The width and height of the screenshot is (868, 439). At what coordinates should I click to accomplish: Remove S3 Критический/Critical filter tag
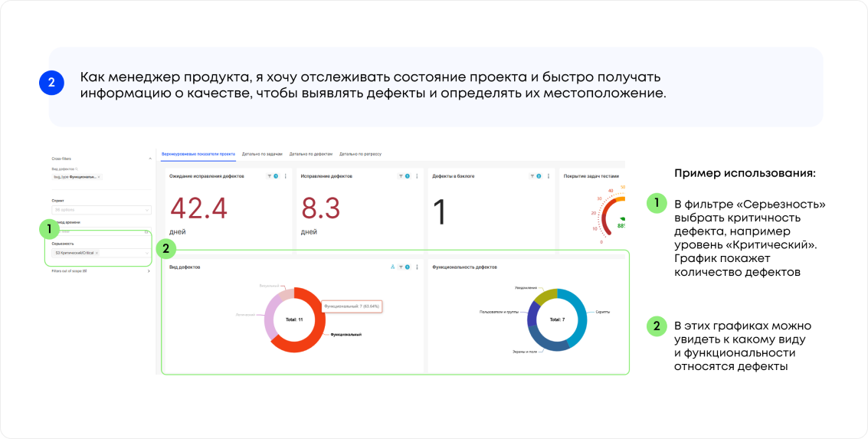[97, 253]
